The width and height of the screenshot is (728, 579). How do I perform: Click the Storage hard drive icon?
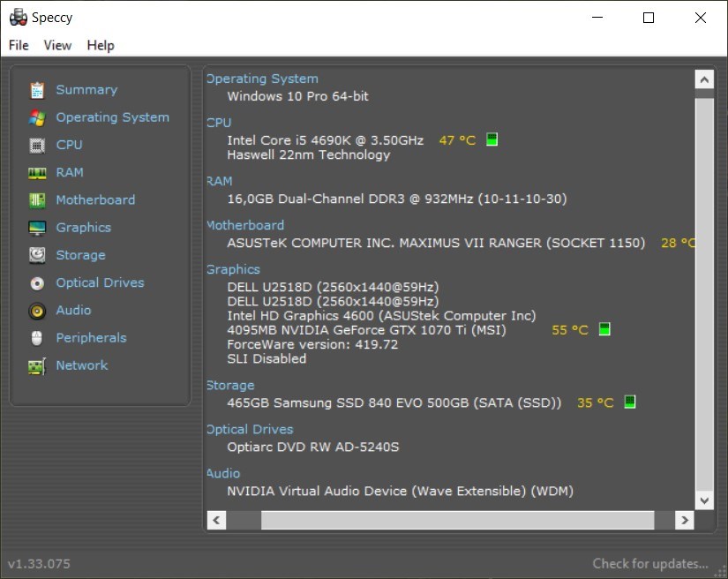point(37,255)
